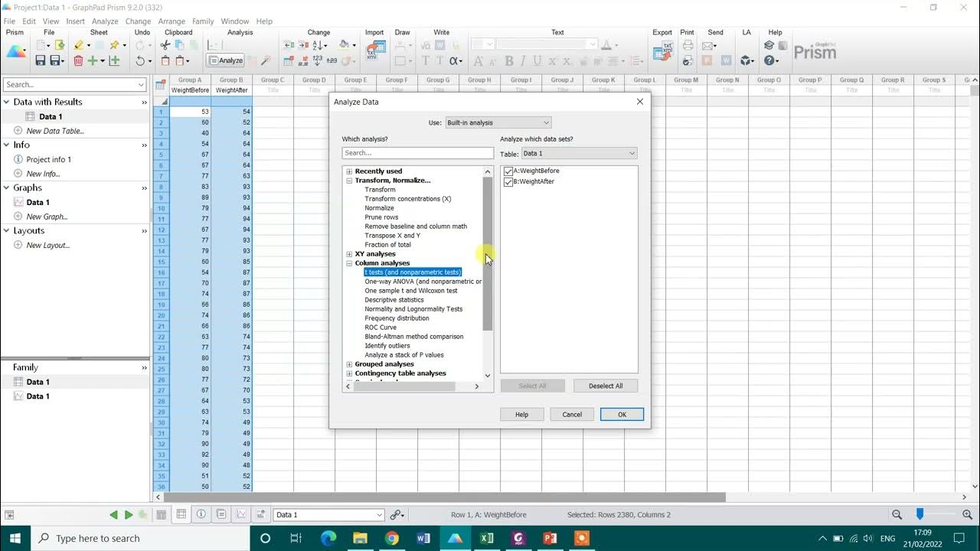980x551 pixels.
Task: Select Project info 1 in navigator
Action: (48, 159)
